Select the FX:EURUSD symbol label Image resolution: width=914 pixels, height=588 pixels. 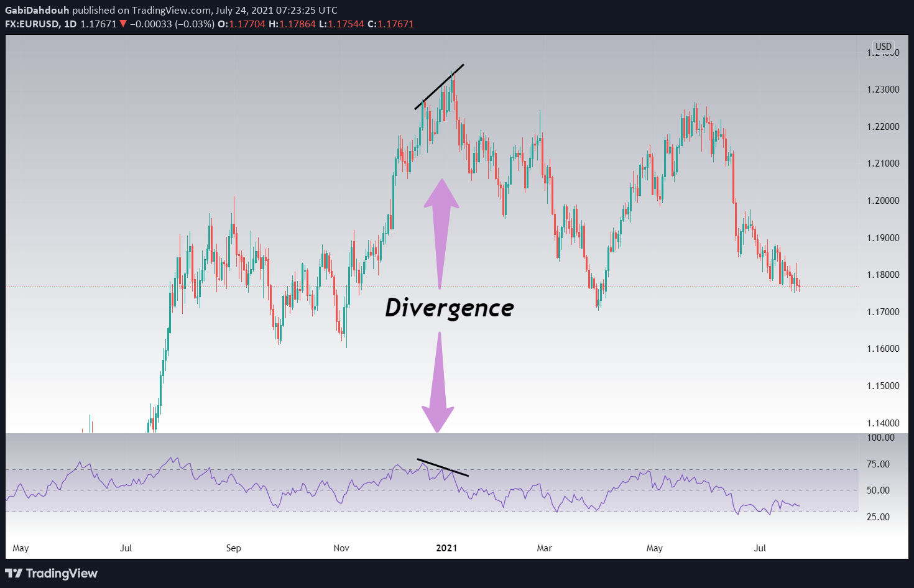point(32,24)
